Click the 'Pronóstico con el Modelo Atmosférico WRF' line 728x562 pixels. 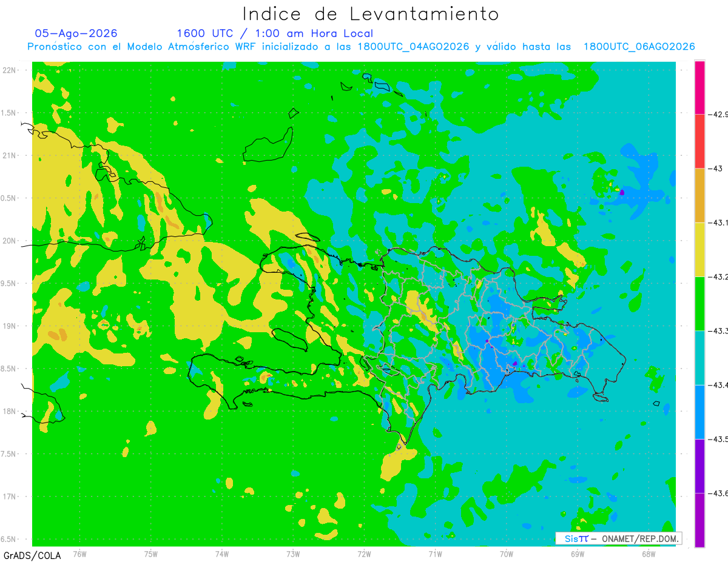coord(361,47)
